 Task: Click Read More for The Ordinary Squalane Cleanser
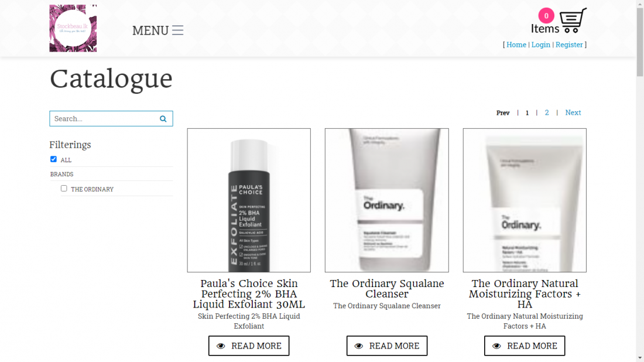(x=387, y=346)
